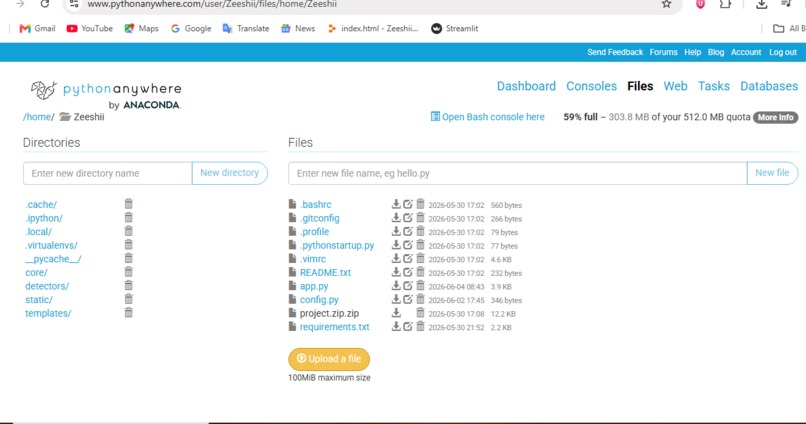This screenshot has width=806, height=424.
Task: Open the .local/ directory
Action: 39,232
